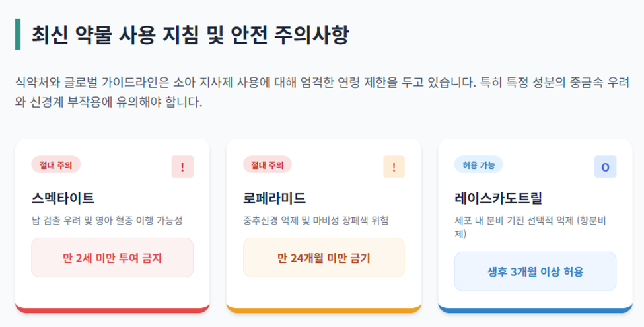Select the 절대 주의 badge on 스멕타이트 card

[56, 164]
